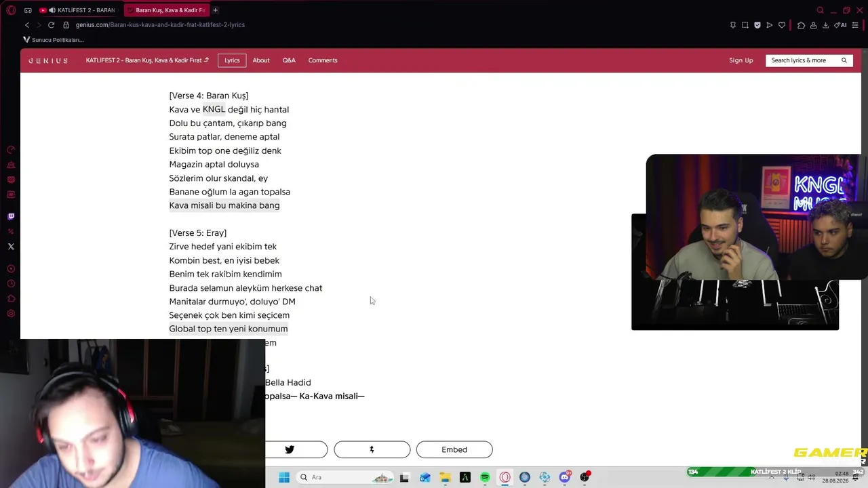Open Opera GX from the taskbar

coord(505,477)
